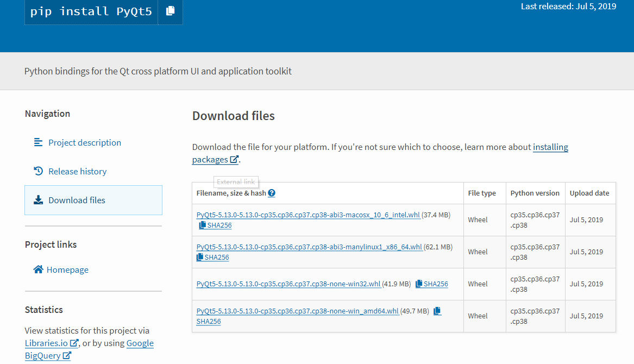
Task: Click SHA256 link for macosx wheel
Action: pyautogui.click(x=219, y=225)
